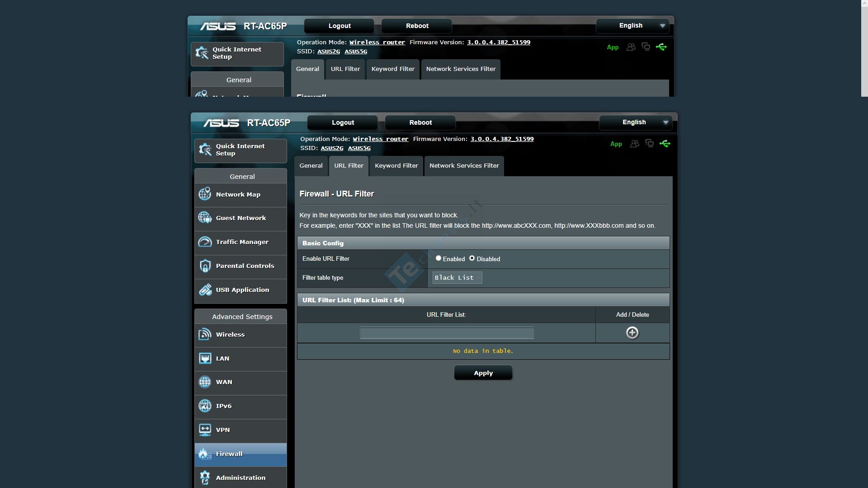Viewport: 868px width, 488px height.
Task: Click Reboot button in upper window
Action: click(x=417, y=26)
